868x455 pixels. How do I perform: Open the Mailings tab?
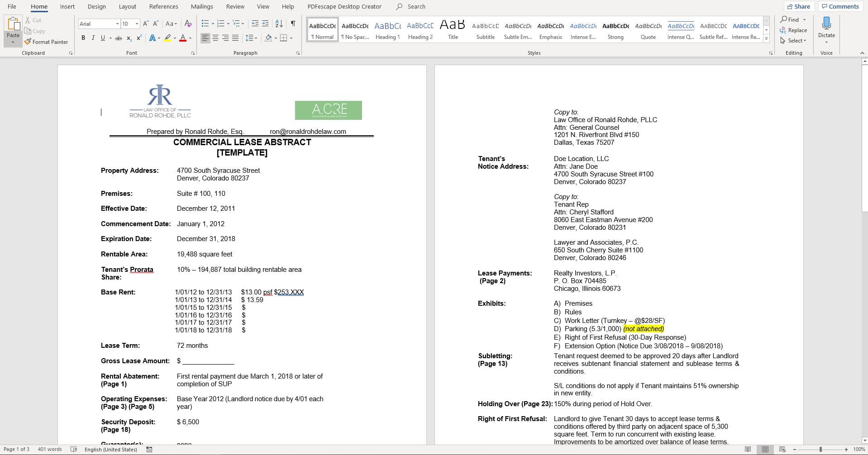point(202,6)
